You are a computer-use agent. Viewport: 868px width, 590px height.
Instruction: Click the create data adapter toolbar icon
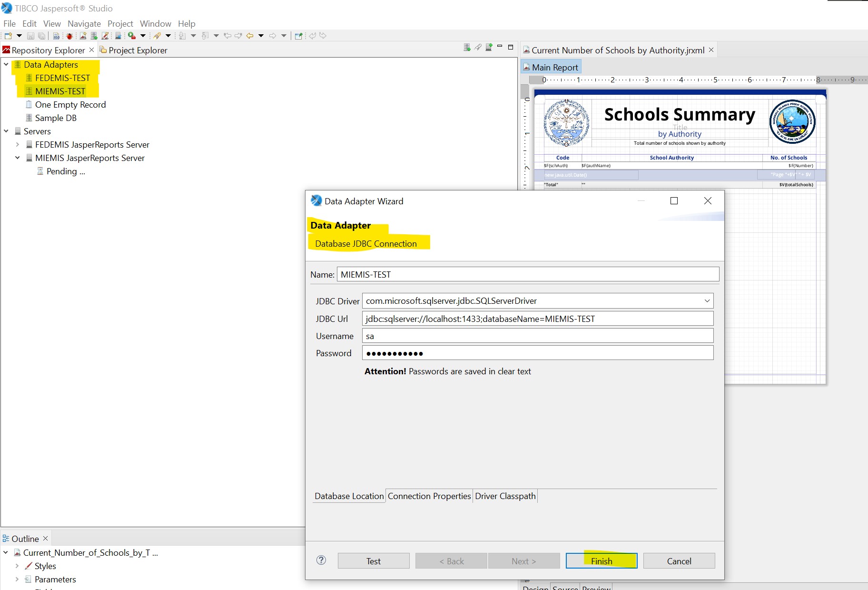(x=94, y=36)
